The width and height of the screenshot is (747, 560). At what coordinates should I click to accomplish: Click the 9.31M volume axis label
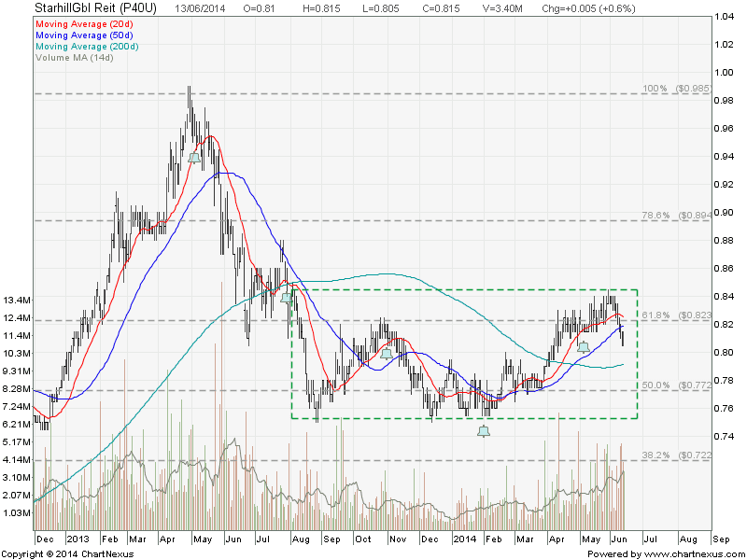(18, 371)
